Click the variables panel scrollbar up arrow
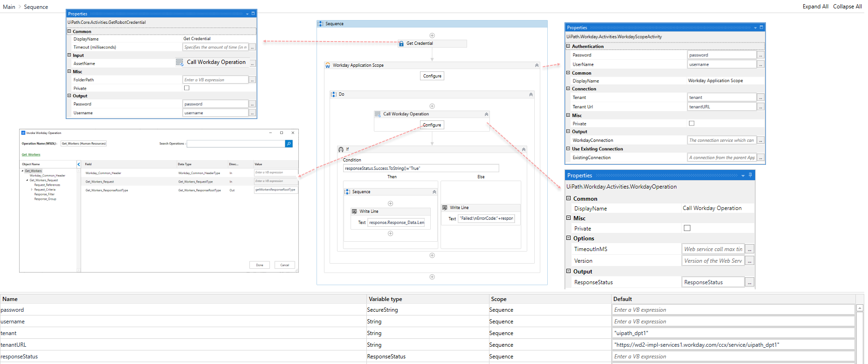868x364 pixels. point(860,308)
